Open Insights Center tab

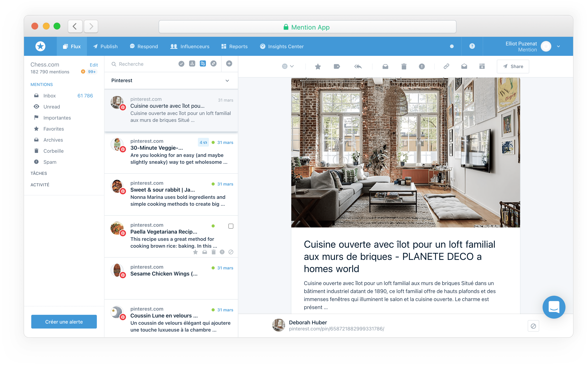point(282,46)
